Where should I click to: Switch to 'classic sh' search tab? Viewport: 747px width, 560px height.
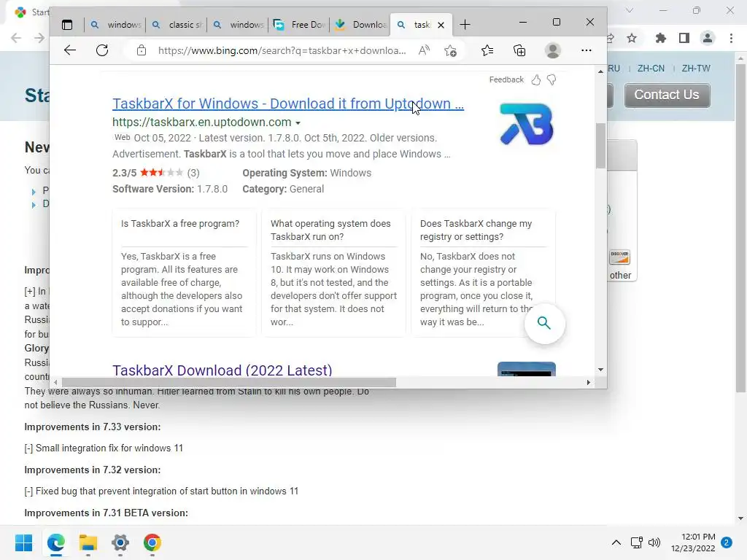[177, 25]
